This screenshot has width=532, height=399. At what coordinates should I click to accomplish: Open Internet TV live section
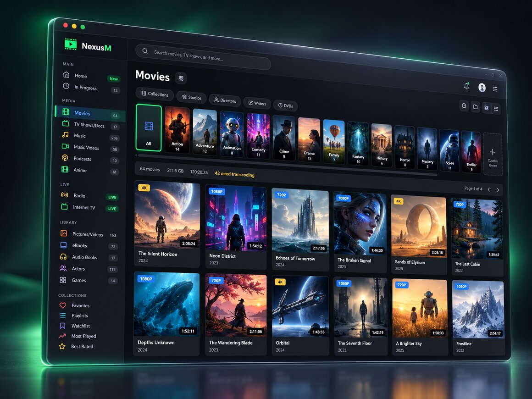89,207
